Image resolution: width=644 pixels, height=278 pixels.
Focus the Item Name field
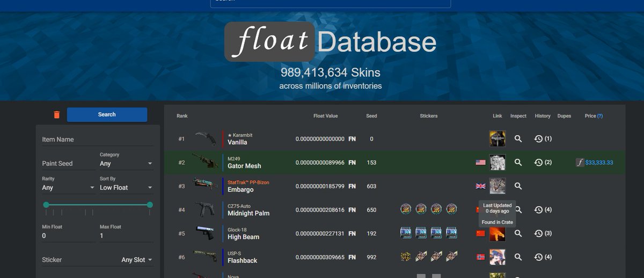click(98, 140)
